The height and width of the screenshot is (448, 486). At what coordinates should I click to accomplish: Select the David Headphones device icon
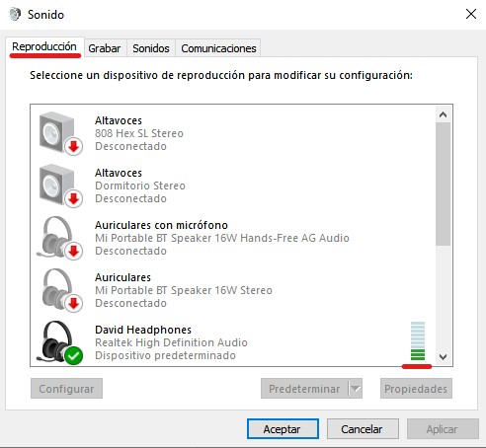pyautogui.click(x=59, y=342)
